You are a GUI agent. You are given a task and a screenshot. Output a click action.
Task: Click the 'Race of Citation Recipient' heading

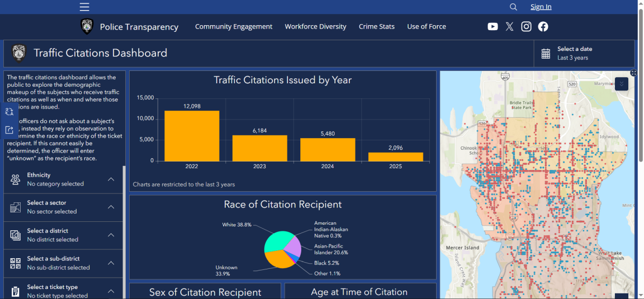(x=282, y=204)
